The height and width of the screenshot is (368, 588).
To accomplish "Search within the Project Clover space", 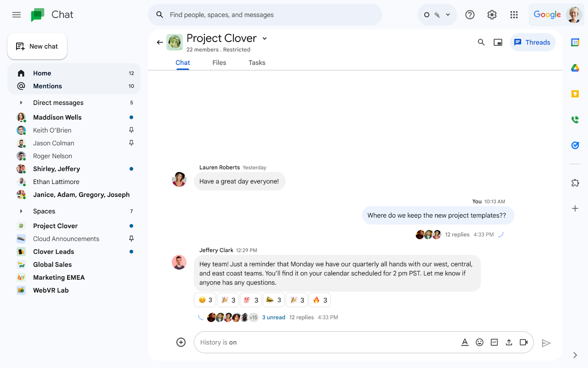I will pyautogui.click(x=481, y=42).
